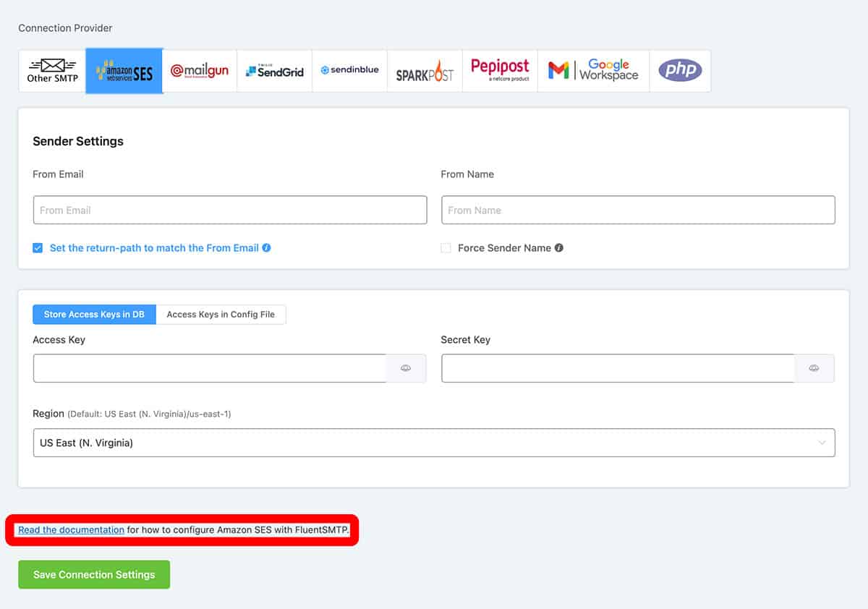Pick the SparkPost provider logo
This screenshot has height=609, width=868.
tap(425, 71)
